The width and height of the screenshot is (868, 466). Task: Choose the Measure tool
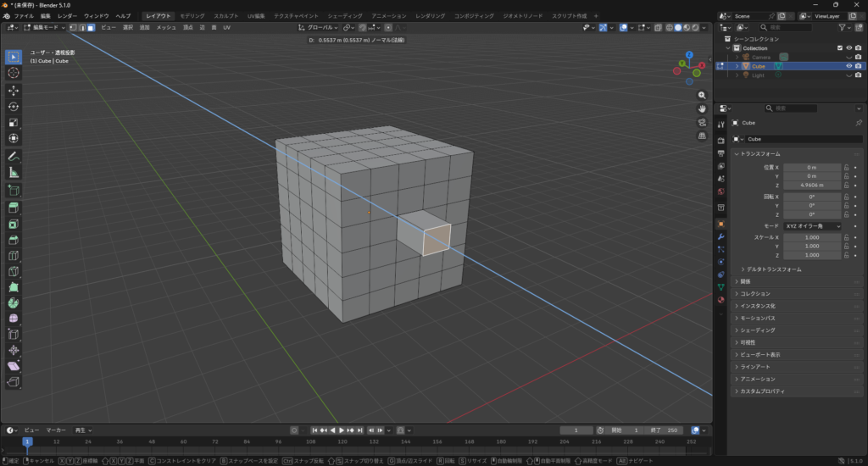tap(14, 172)
